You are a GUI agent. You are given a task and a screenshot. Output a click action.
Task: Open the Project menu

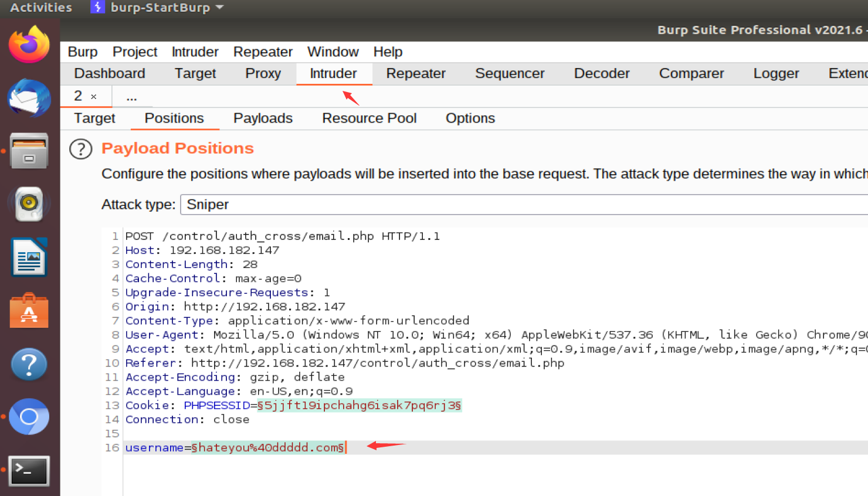[x=135, y=52]
